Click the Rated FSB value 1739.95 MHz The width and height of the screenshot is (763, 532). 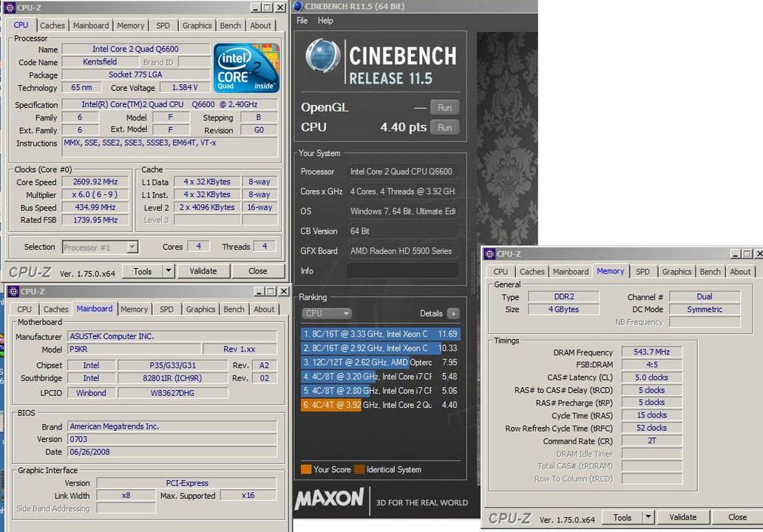[x=95, y=219]
